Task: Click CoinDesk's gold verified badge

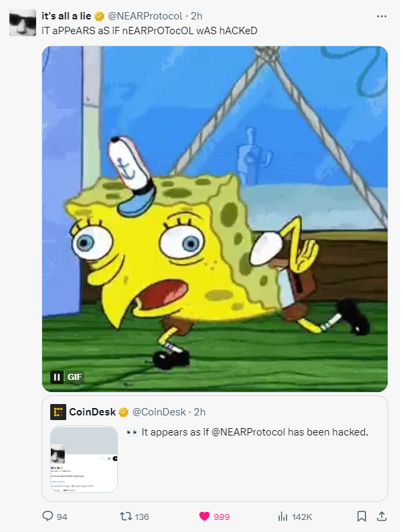Action: (x=123, y=412)
